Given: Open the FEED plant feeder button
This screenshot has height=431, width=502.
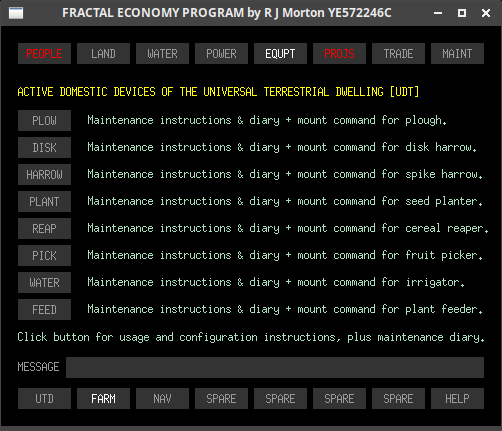Looking at the screenshot, I should (44, 309).
